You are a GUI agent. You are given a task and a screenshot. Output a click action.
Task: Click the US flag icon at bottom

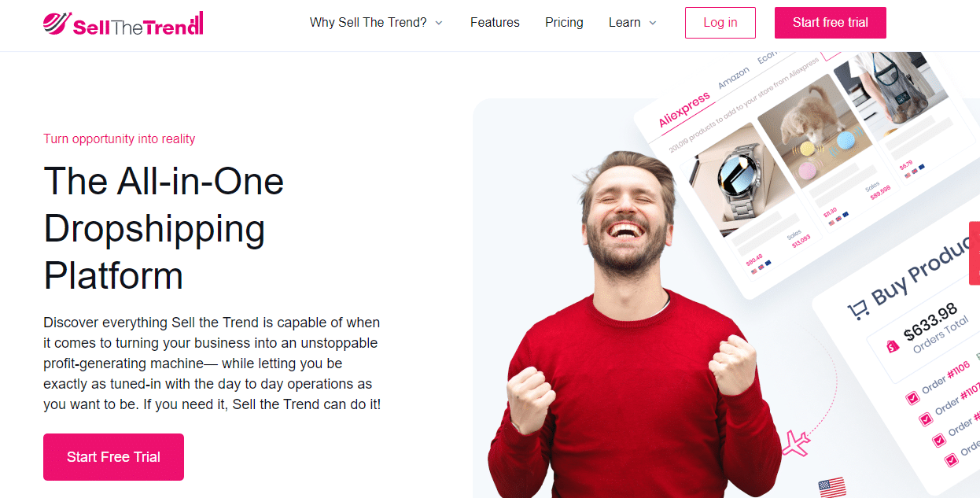coord(831,488)
